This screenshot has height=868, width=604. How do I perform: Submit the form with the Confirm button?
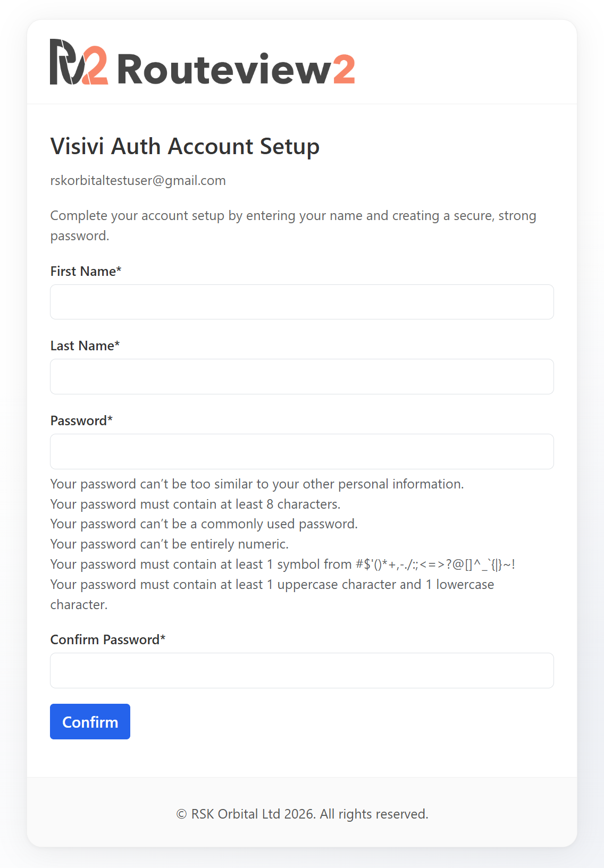(90, 721)
